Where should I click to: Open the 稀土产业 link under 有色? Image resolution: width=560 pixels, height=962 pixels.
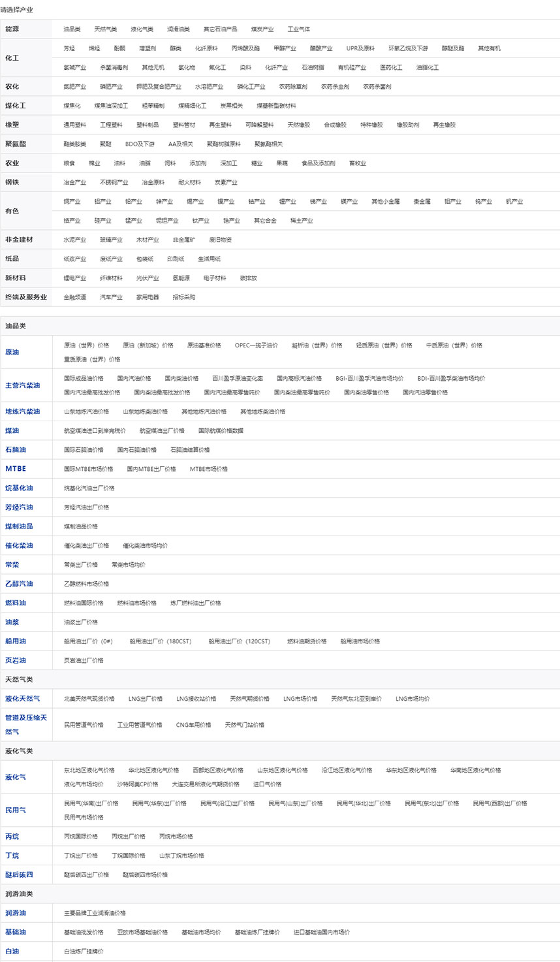pos(302,221)
